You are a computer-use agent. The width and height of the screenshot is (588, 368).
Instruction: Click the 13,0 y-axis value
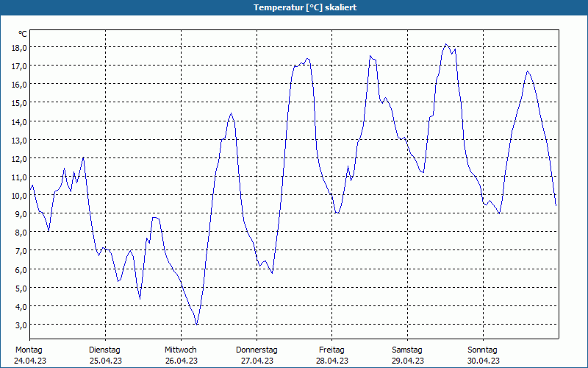(19, 140)
